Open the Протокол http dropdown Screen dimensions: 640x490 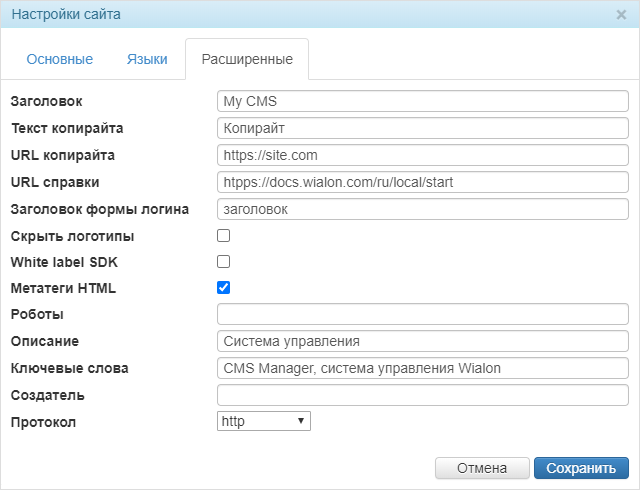pyautogui.click(x=264, y=421)
